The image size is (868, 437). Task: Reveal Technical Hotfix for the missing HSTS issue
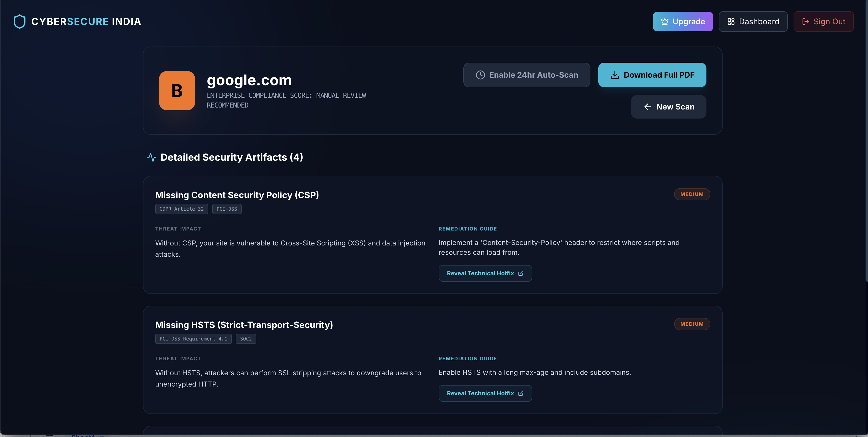pos(485,393)
